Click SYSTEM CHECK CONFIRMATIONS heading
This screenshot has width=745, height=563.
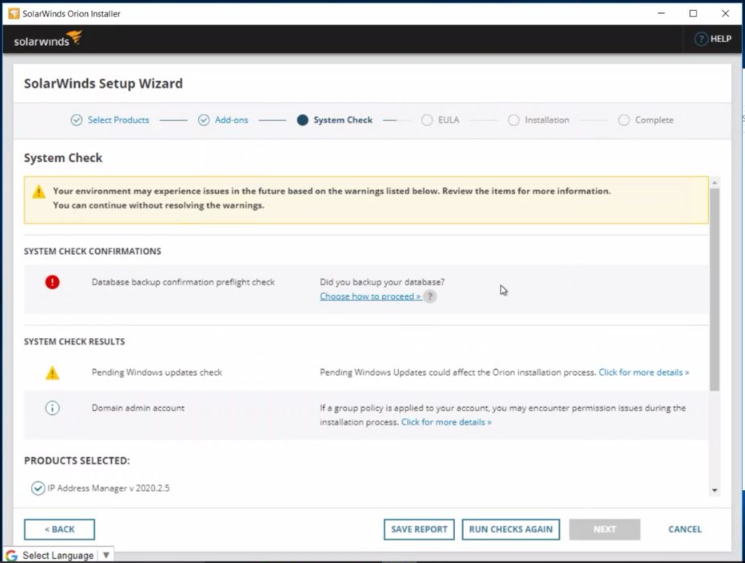coord(93,251)
